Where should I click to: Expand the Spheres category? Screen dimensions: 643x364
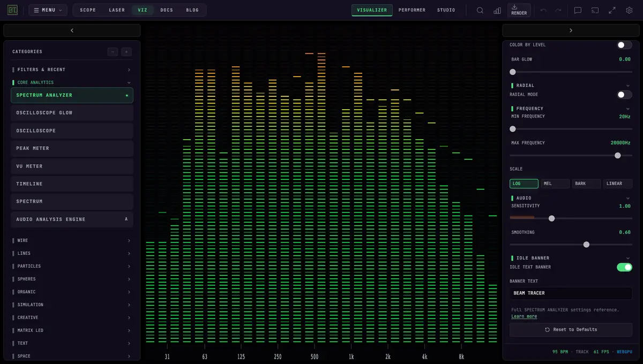pyautogui.click(x=72, y=279)
